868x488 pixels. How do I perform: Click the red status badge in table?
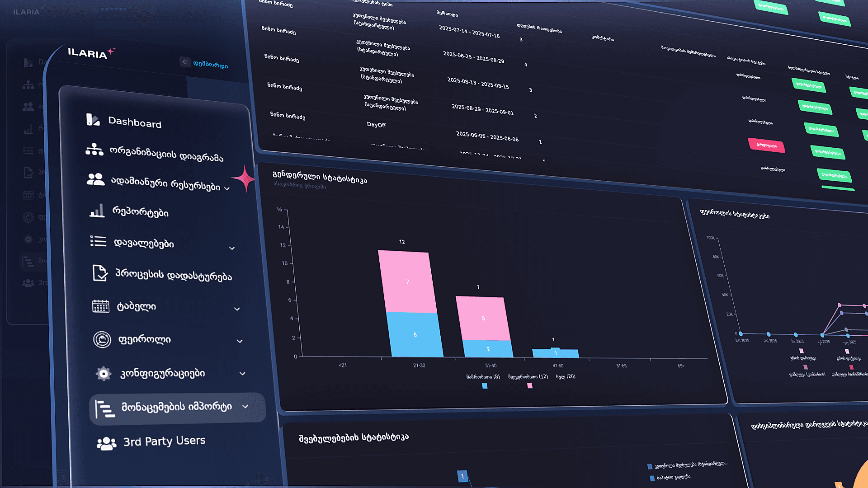click(766, 145)
